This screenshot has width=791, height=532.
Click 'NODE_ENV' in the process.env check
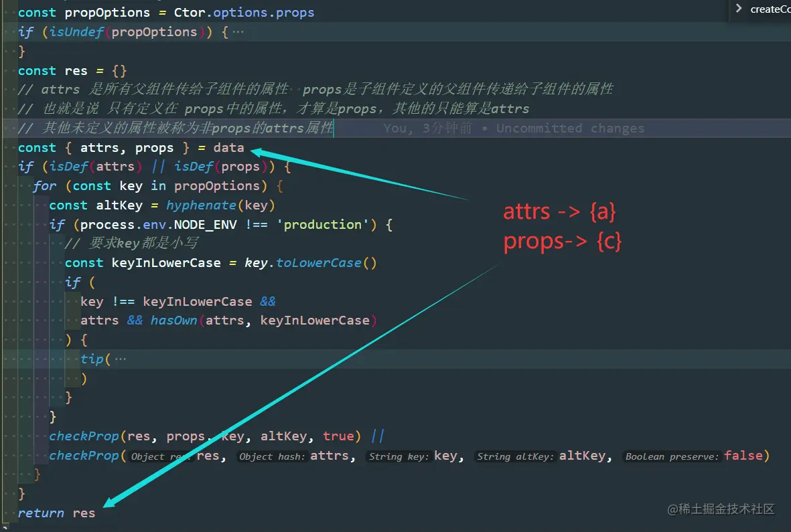pos(206,225)
